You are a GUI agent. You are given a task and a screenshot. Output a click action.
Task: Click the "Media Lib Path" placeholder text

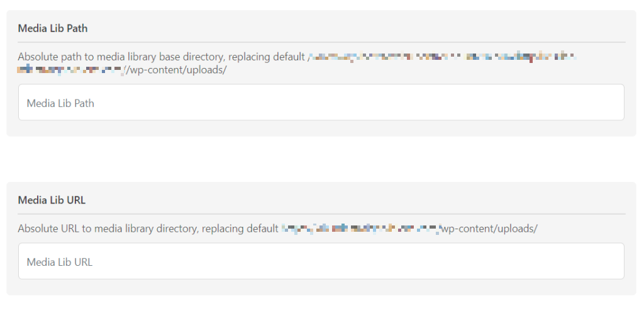coord(60,103)
